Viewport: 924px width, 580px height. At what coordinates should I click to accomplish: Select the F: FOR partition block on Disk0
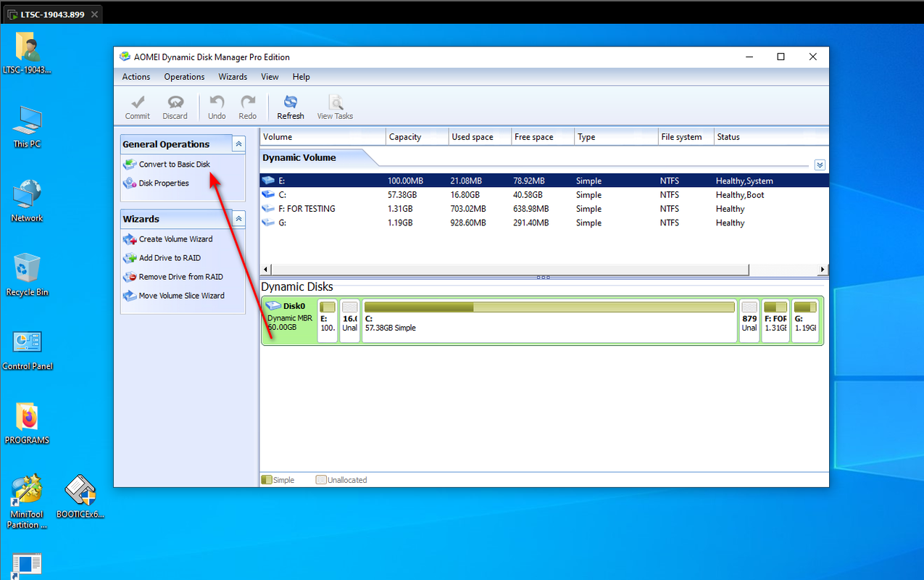(775, 320)
